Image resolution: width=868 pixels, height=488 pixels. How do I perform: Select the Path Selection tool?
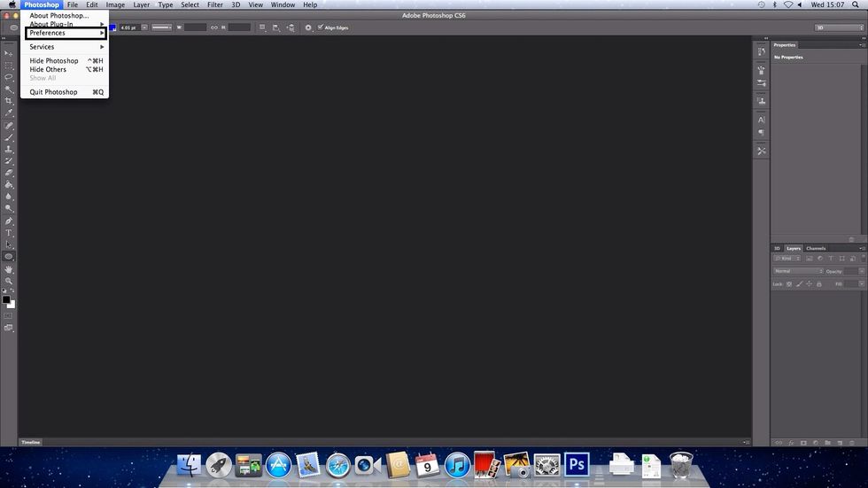[x=8, y=244]
